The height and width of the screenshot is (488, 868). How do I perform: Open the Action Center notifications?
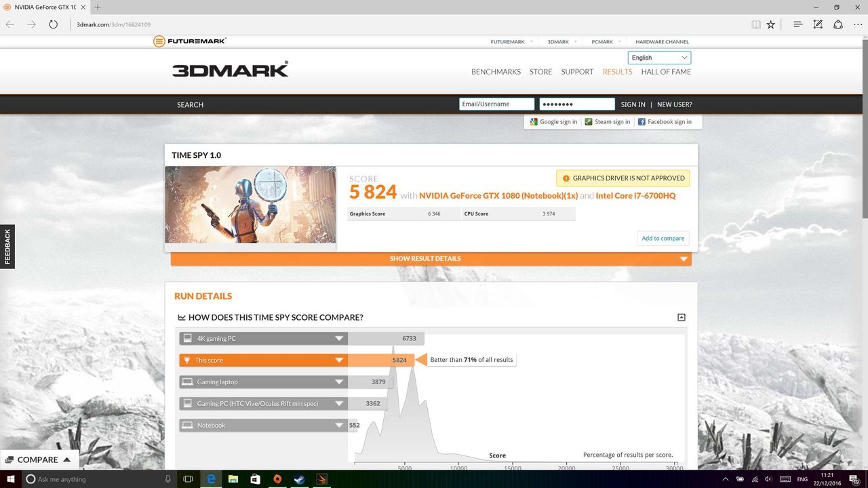click(856, 479)
